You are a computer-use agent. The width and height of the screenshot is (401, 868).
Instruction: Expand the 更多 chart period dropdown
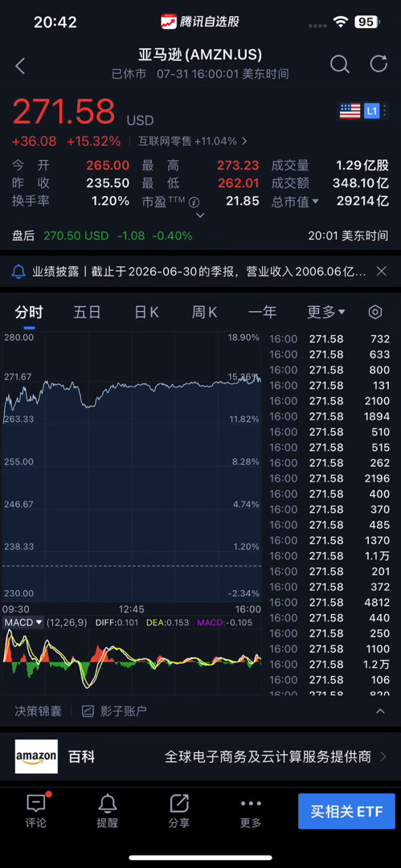326,312
